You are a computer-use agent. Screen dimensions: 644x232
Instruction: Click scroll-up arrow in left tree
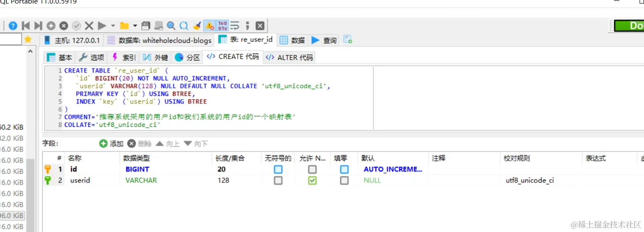pos(30,52)
